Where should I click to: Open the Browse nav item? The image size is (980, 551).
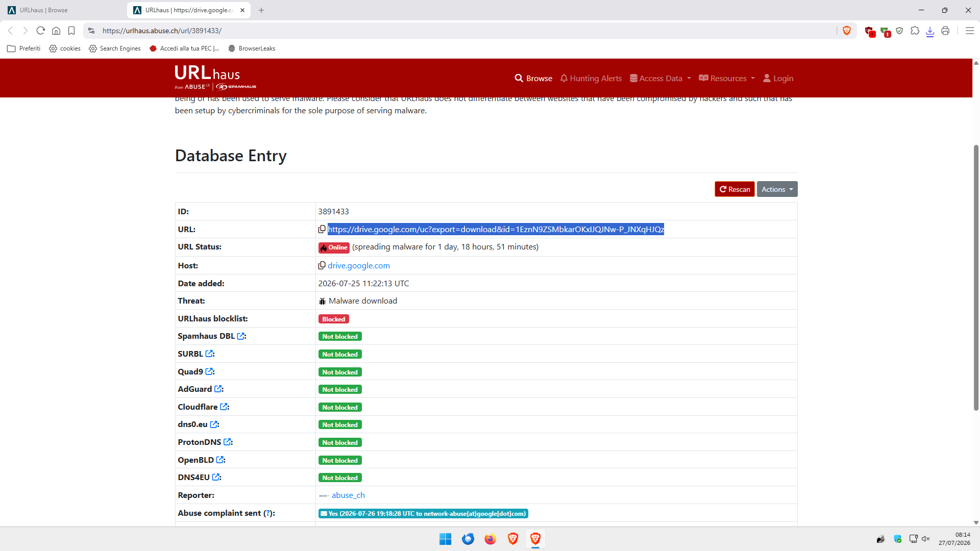click(533, 79)
